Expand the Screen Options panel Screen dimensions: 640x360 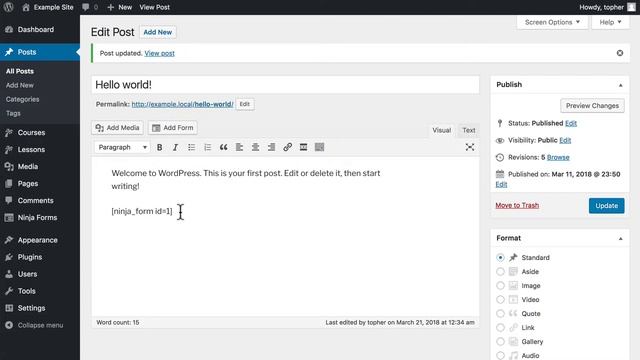[552, 22]
